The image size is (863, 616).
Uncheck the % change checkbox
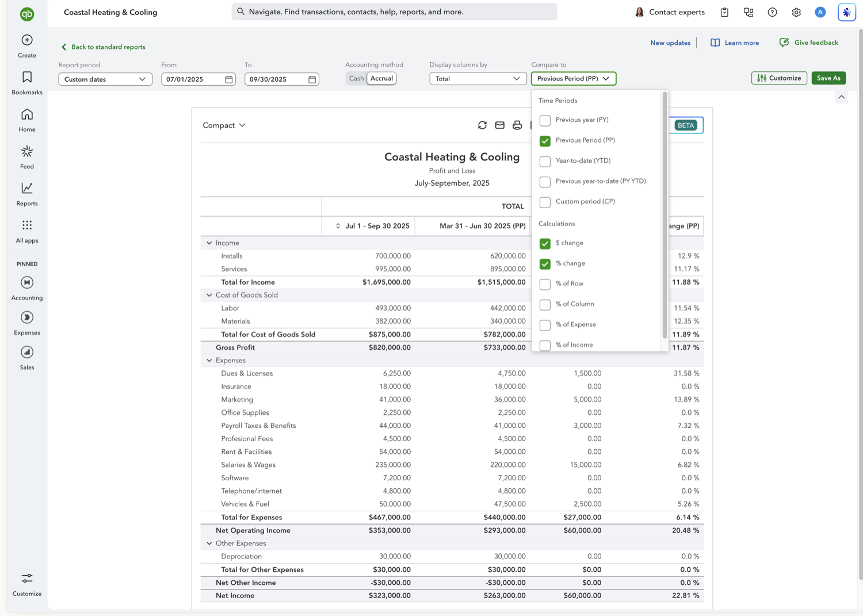click(x=545, y=264)
